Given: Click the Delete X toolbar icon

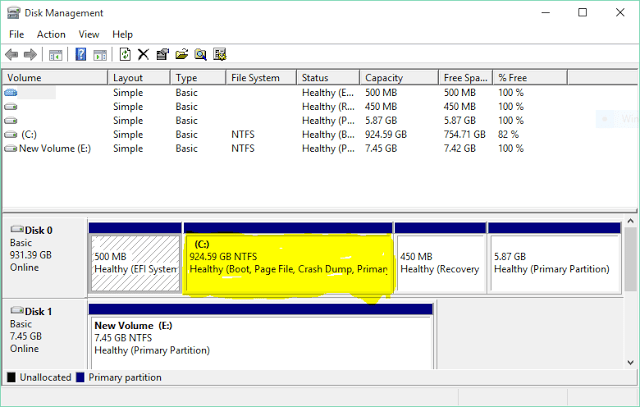Looking at the screenshot, I should tap(143, 54).
